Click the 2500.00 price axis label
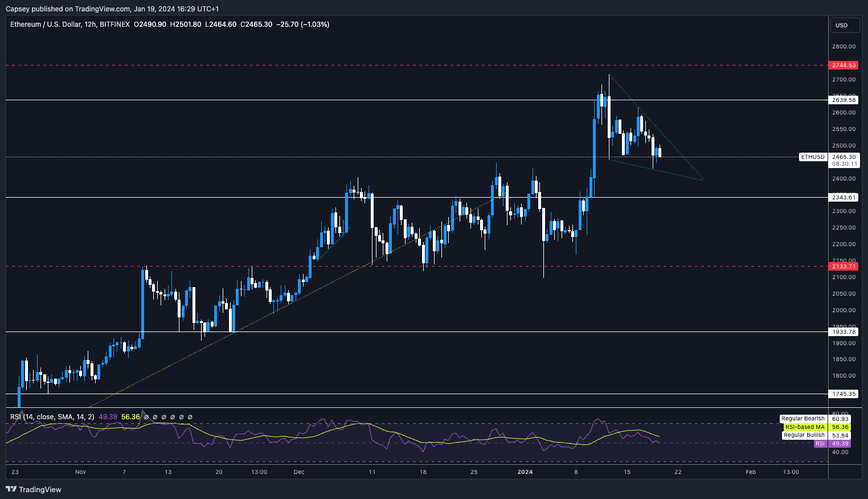The height and width of the screenshot is (499, 868). click(844, 145)
